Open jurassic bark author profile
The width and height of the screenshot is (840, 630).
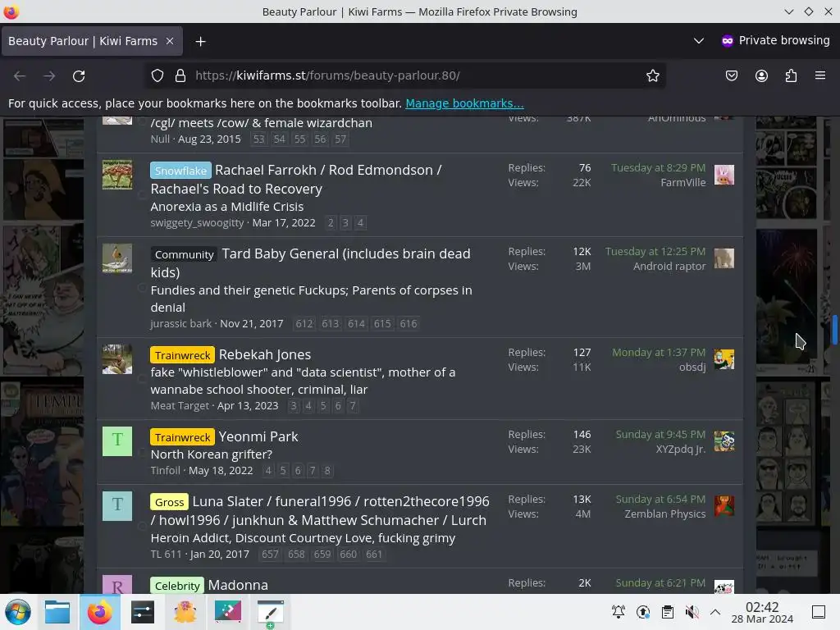click(181, 323)
